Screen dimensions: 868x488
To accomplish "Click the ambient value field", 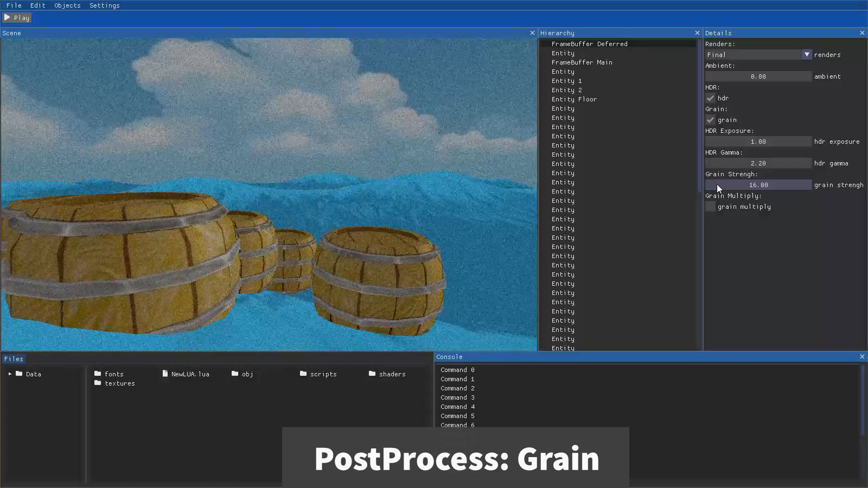I will coord(758,76).
